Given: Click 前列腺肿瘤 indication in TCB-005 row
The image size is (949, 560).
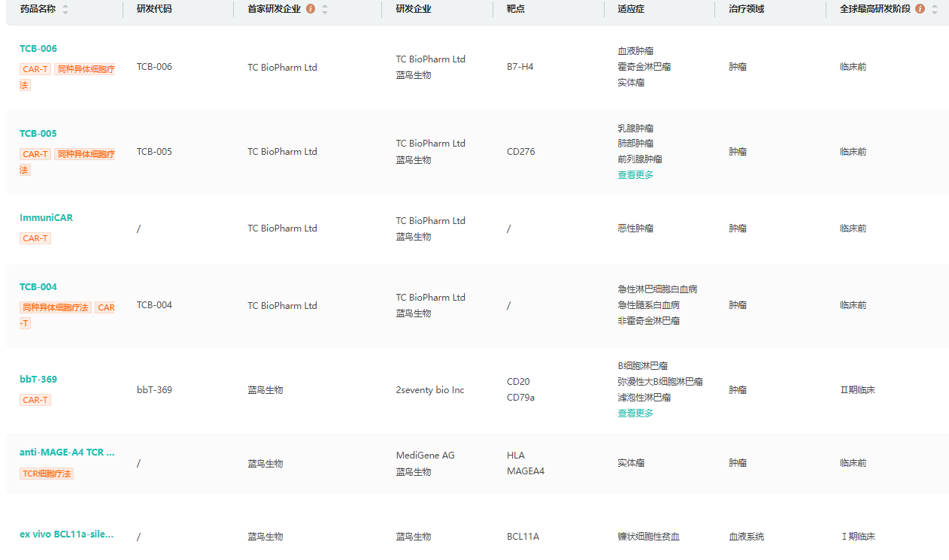Looking at the screenshot, I should (640, 159).
